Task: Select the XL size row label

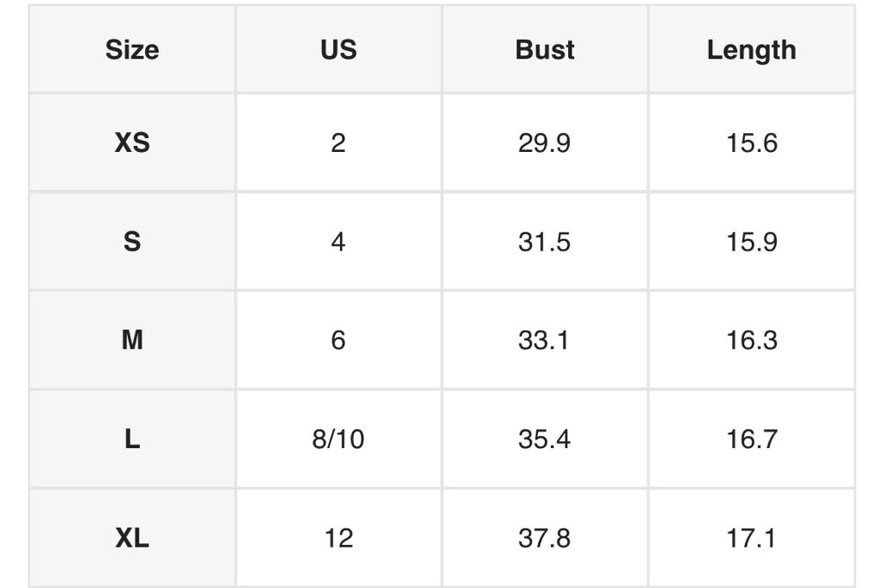Action: click(132, 539)
